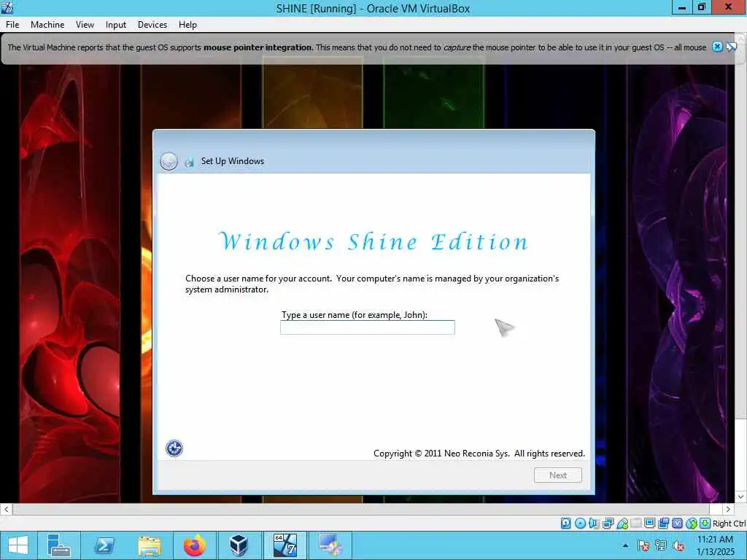Click the Action Center flag tray icon
Viewport: 747px width, 560px height.
point(643,545)
